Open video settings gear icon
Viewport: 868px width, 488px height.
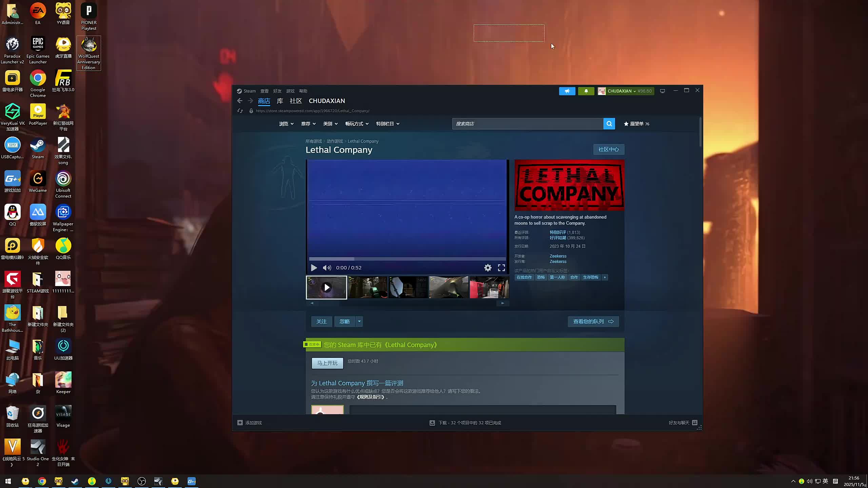click(x=488, y=268)
